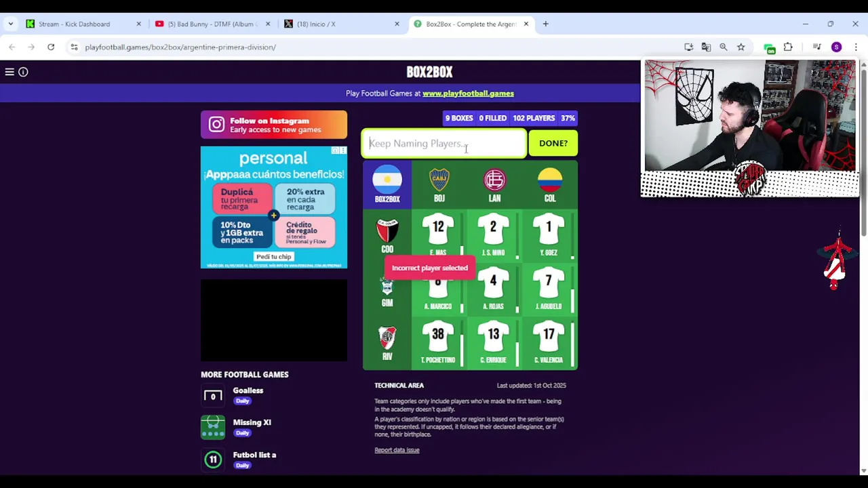Click the Colombia COL flag
Viewport: 868px width, 488px height.
550,180
